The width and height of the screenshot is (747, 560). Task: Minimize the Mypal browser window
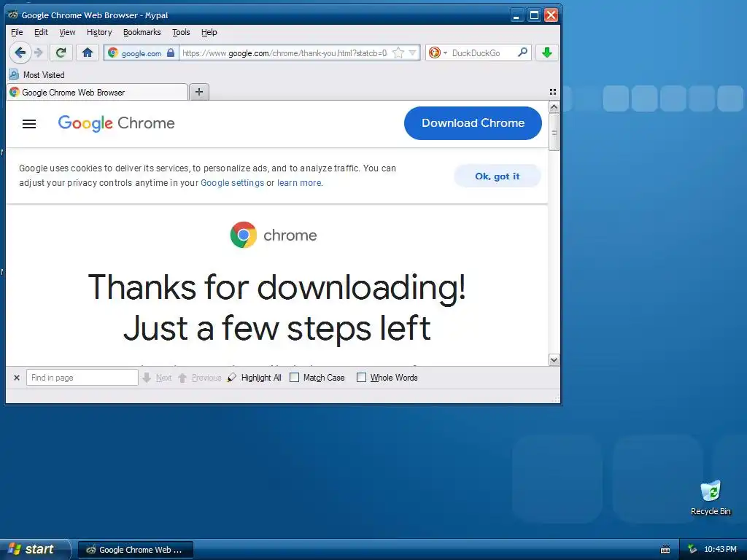517,15
